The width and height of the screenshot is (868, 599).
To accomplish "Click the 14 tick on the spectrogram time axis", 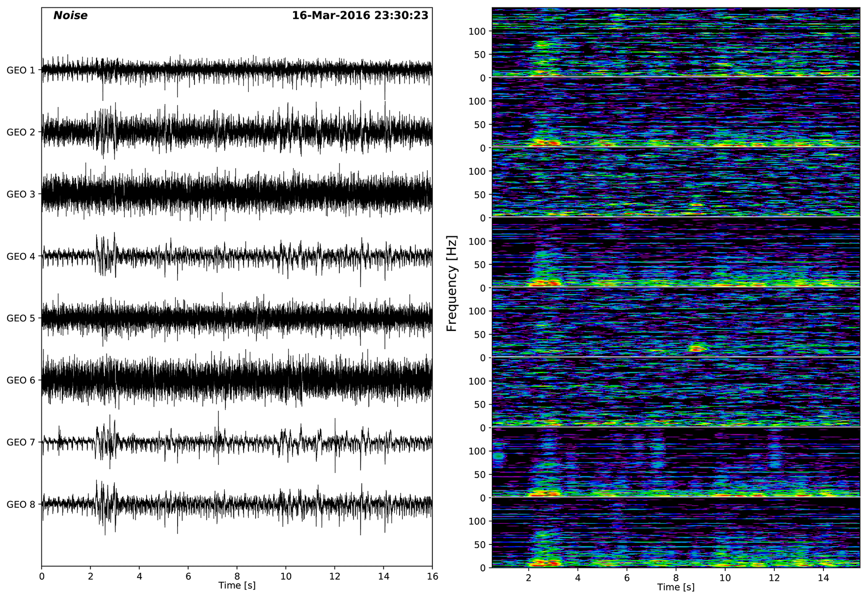I will tap(823, 578).
